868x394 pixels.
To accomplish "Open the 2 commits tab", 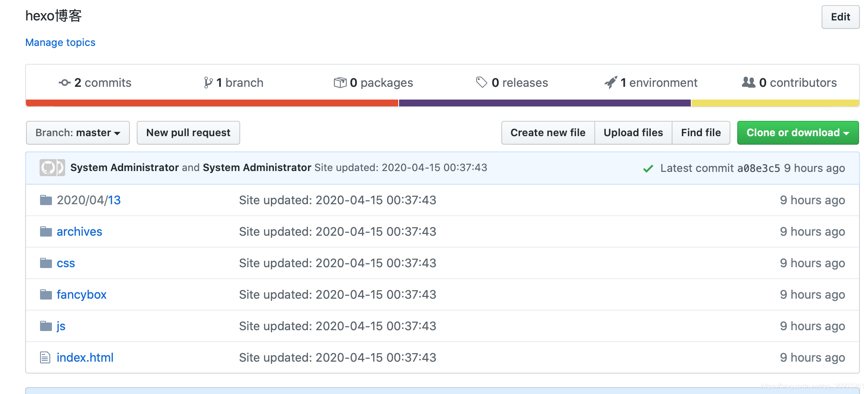I will [95, 83].
